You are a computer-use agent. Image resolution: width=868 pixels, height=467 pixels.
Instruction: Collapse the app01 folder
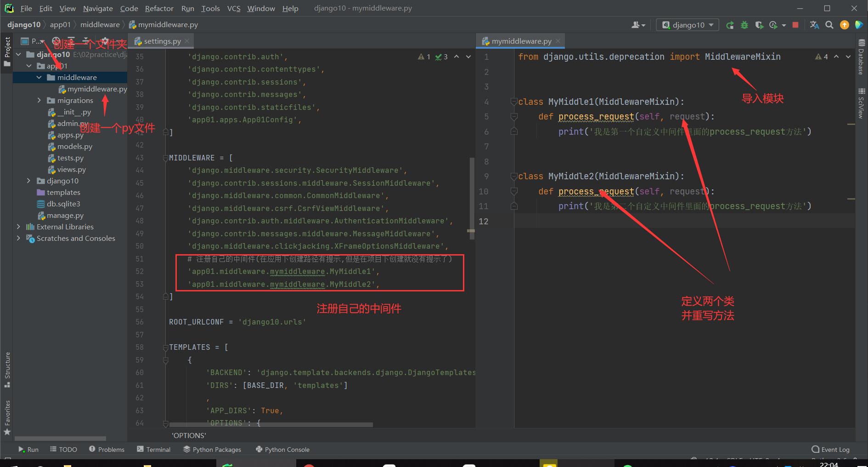29,66
